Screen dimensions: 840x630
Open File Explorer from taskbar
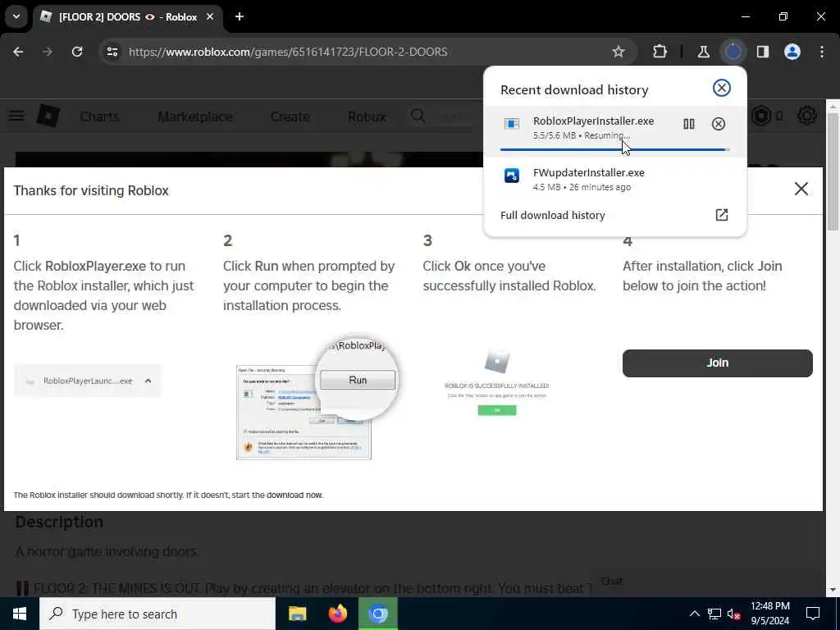click(x=297, y=614)
